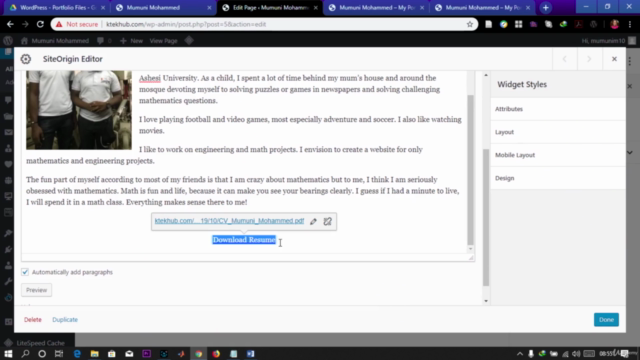640x360 pixels.
Task: Go to previous widget arrow
Action: [x=564, y=59]
